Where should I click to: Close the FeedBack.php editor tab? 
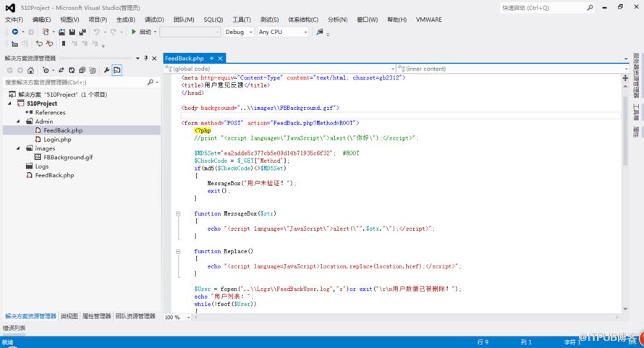(x=220, y=59)
